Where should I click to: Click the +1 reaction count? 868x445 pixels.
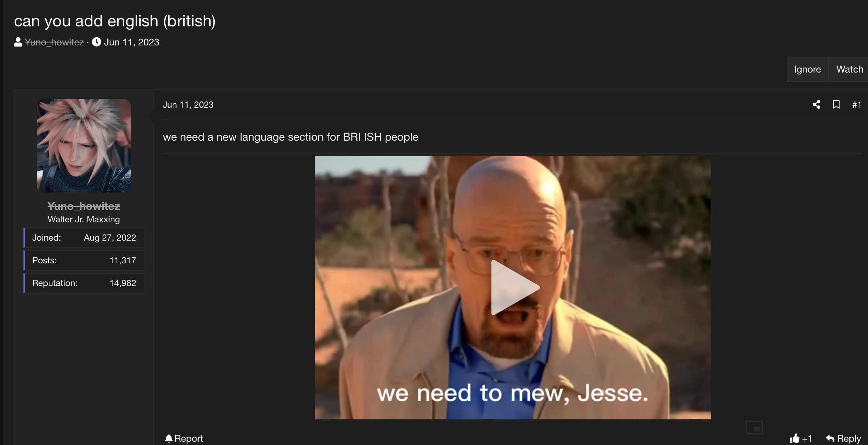click(807, 438)
